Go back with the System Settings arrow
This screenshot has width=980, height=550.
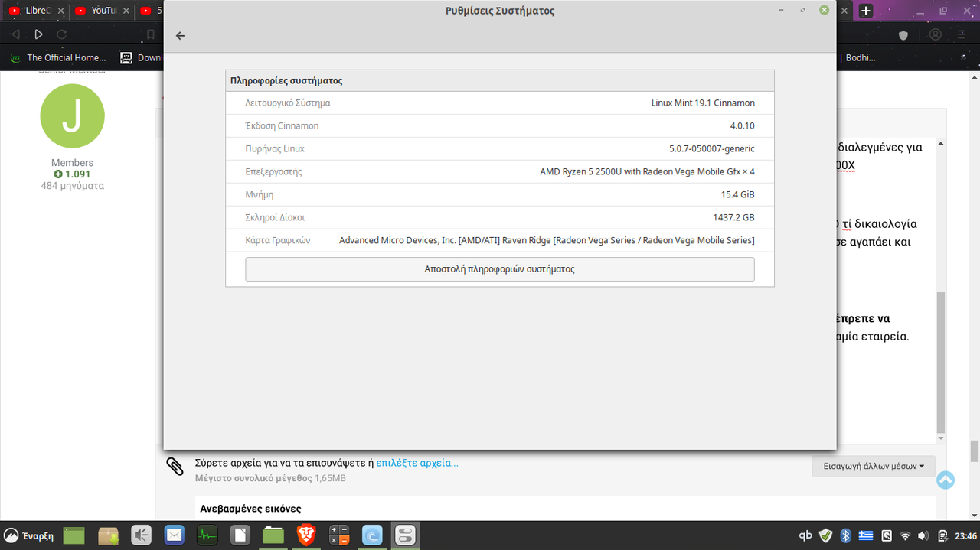[x=180, y=36]
